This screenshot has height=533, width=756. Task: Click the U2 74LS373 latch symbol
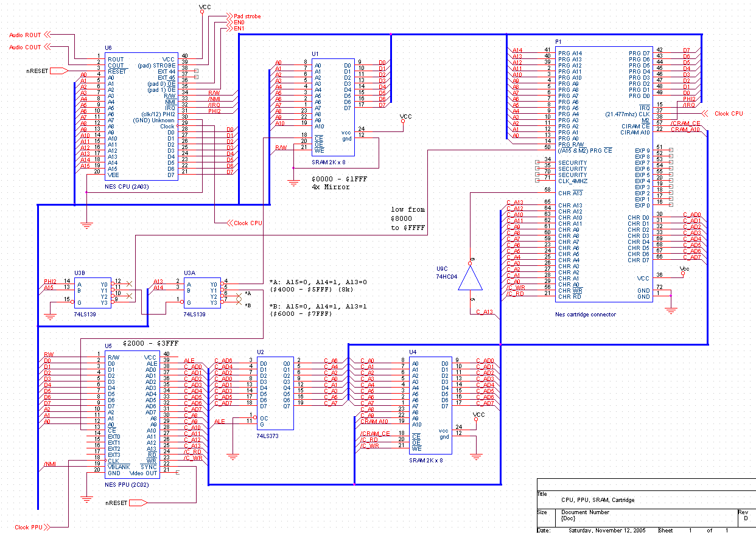pos(274,392)
